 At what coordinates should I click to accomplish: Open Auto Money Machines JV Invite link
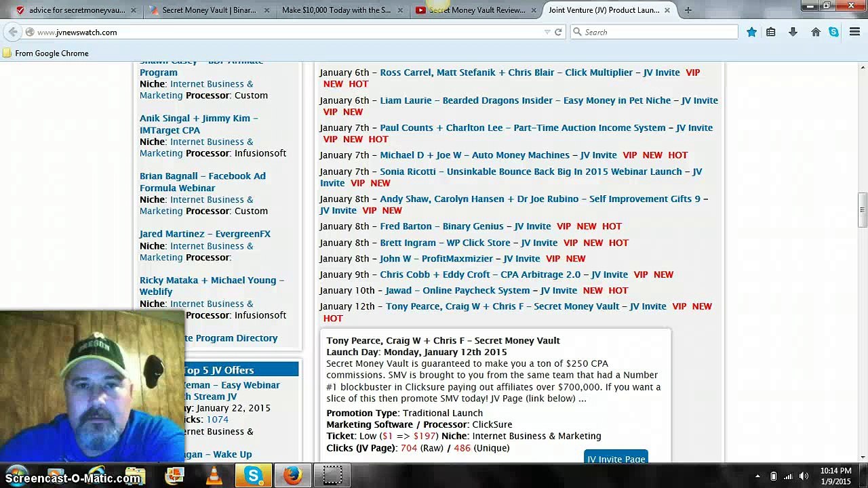coord(498,155)
